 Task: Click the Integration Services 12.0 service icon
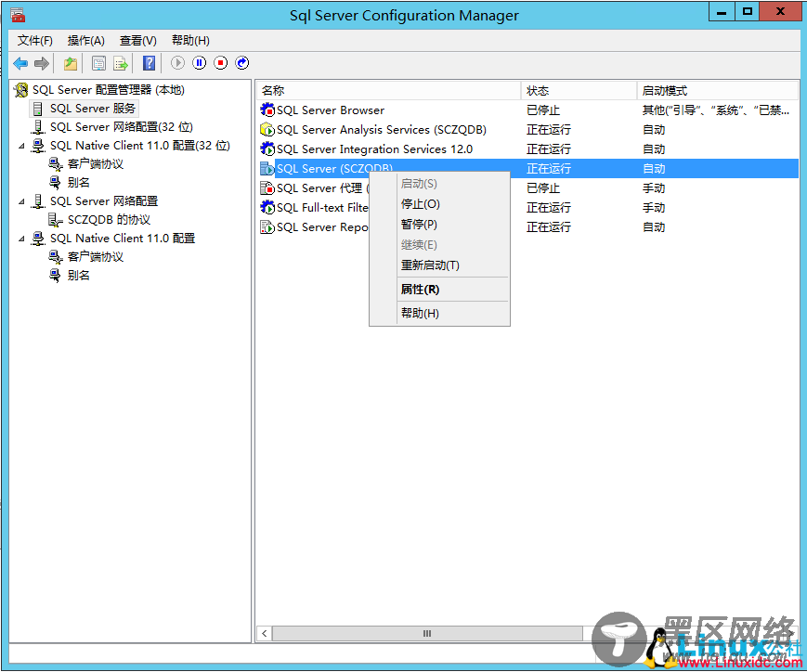pyautogui.click(x=267, y=149)
